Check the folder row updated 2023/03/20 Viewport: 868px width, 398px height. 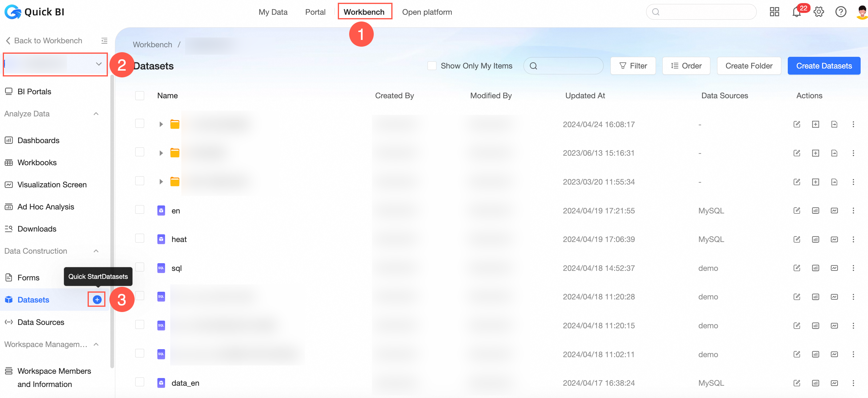coord(140,181)
